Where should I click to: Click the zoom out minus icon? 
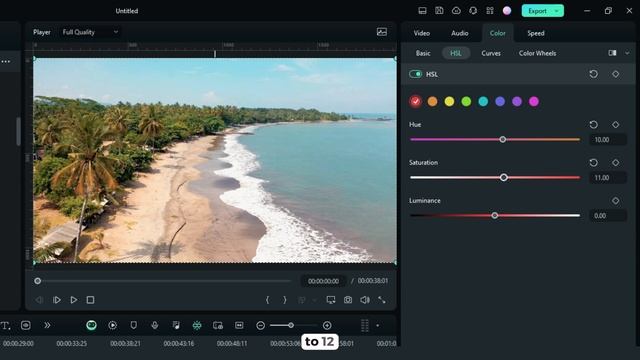[260, 325]
